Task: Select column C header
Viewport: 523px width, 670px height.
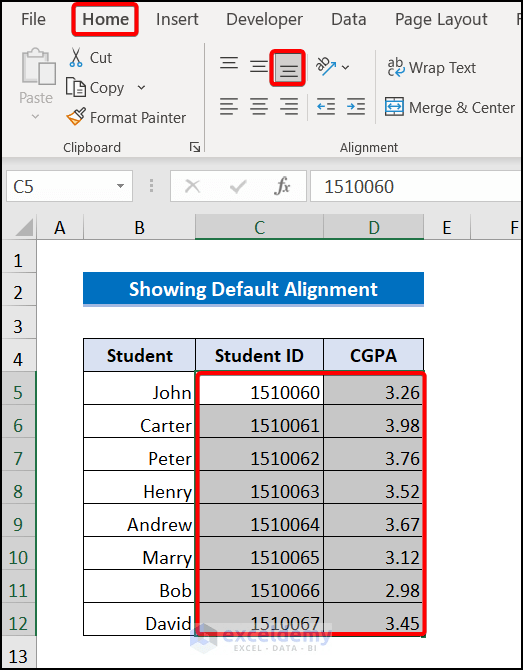Action: [259, 227]
